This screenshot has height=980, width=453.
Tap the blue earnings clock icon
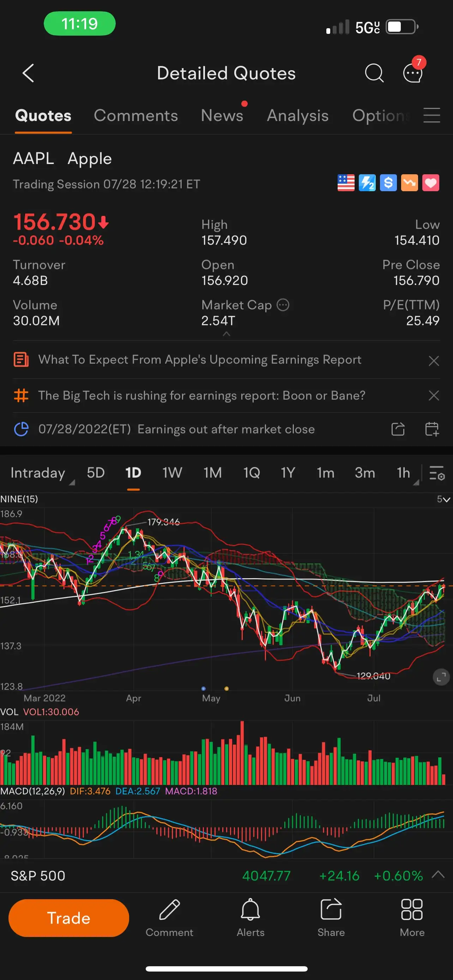21,429
